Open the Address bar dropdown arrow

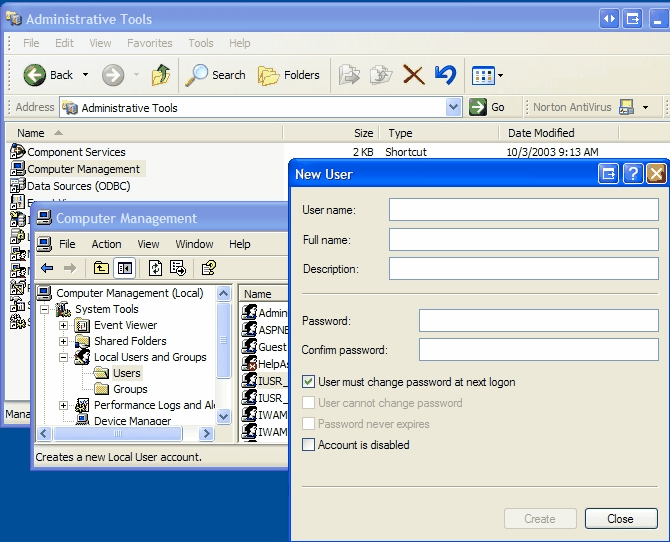coord(453,107)
